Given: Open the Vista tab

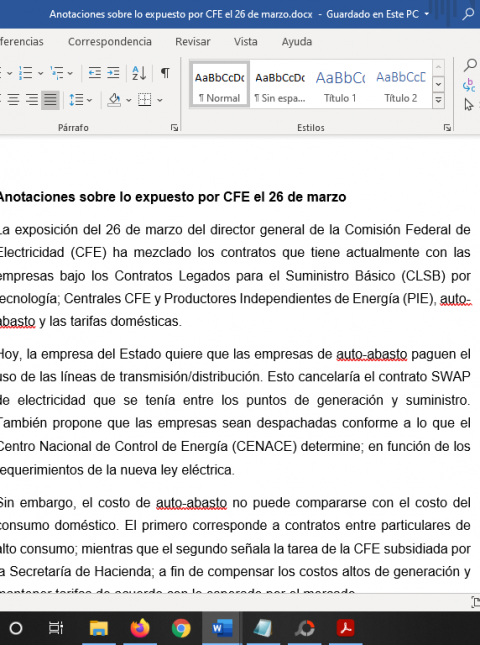Looking at the screenshot, I should tap(246, 42).
